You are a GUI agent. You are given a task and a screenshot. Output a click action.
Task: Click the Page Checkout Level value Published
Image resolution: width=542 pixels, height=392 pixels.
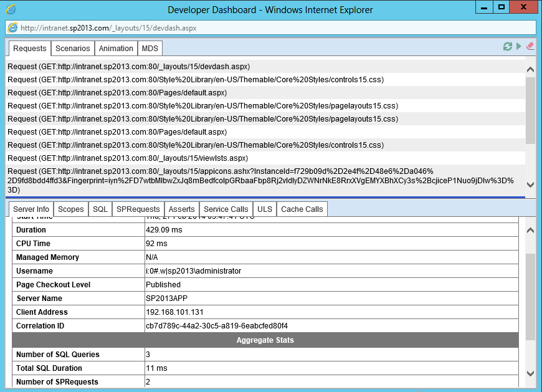pyautogui.click(x=163, y=284)
